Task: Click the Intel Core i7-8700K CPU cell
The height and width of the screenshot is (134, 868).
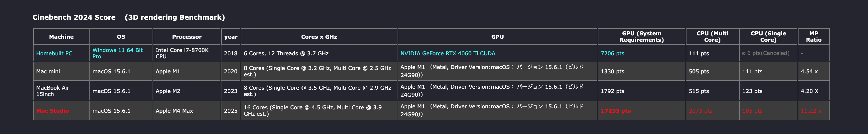Action: [x=187, y=53]
